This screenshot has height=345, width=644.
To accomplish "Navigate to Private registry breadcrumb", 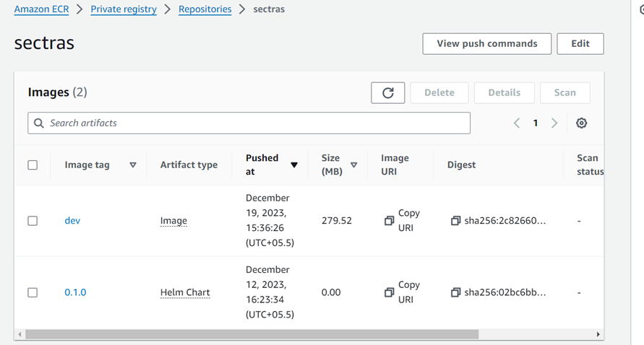I will tap(124, 9).
